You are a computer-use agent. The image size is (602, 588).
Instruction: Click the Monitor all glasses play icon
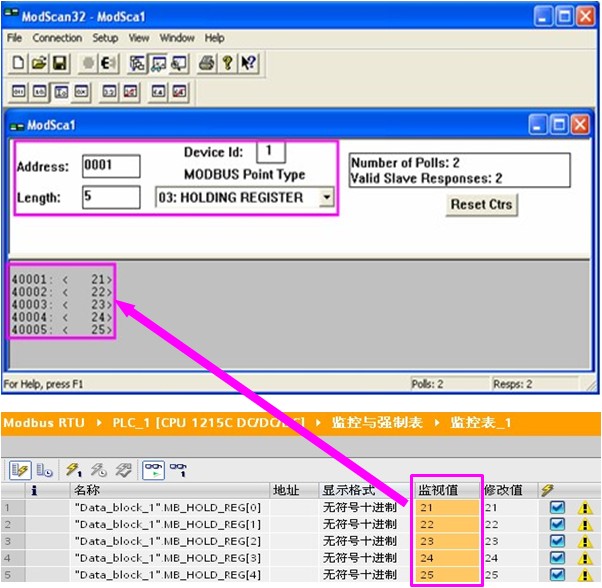[x=154, y=470]
